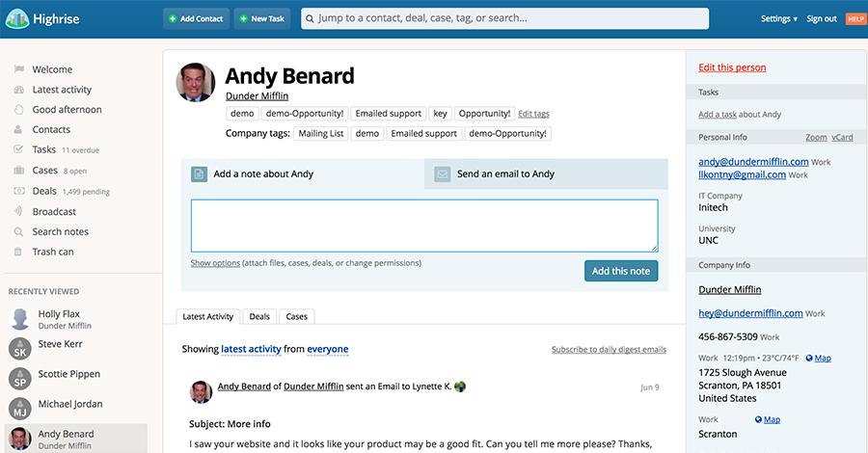Switch to the Deals tab
Image resolution: width=868 pixels, height=453 pixels.
259,316
